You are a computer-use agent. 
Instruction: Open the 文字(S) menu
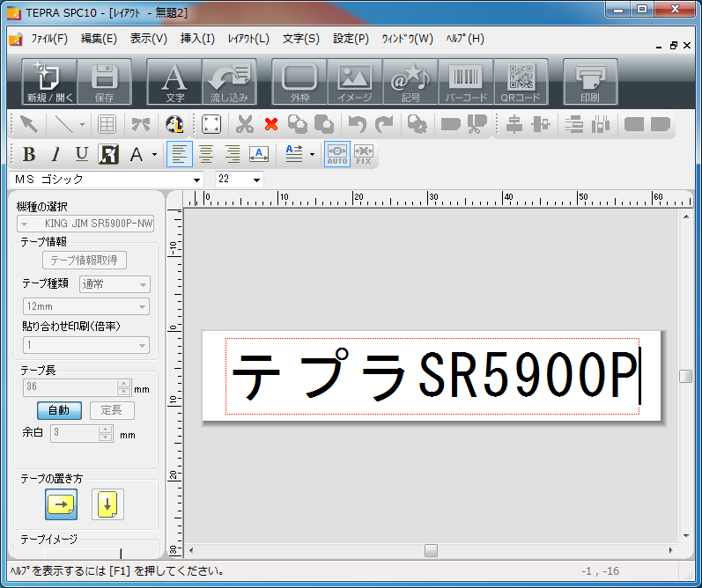click(301, 39)
